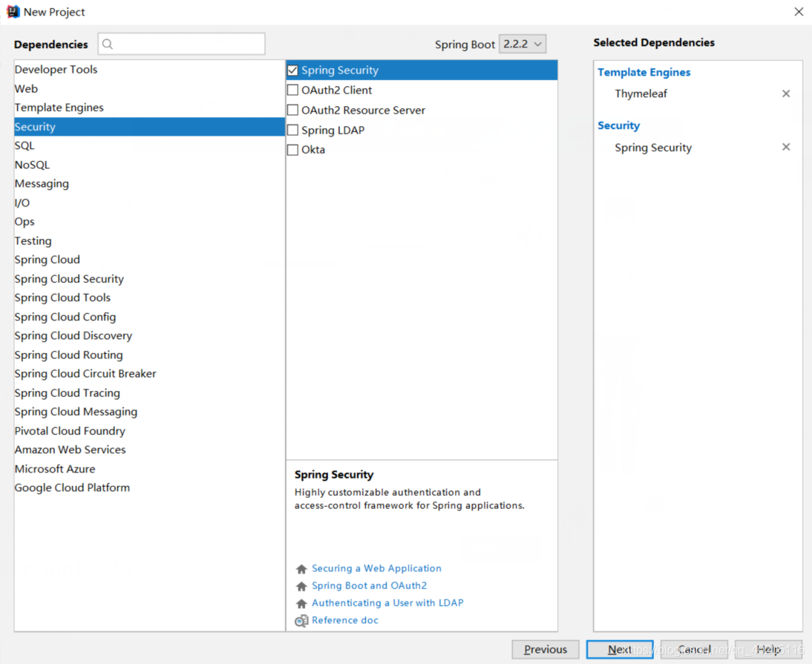Click the Help button
812x664 pixels.
click(x=768, y=649)
